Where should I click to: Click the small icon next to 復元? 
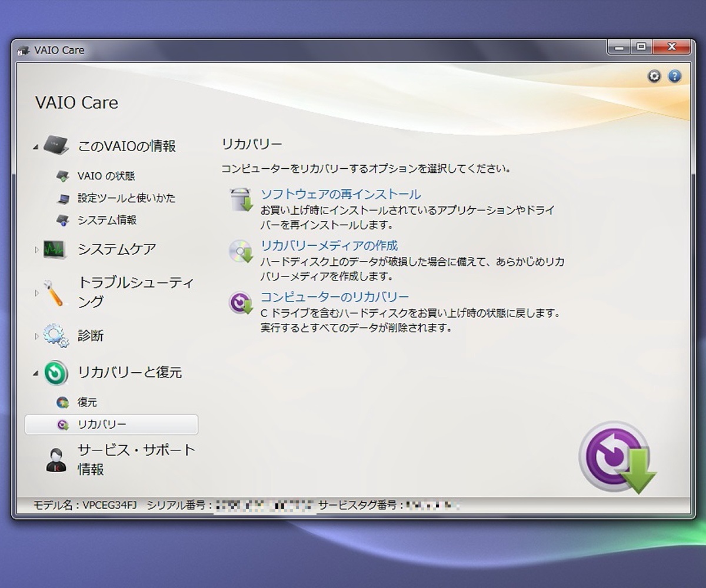[x=63, y=403]
